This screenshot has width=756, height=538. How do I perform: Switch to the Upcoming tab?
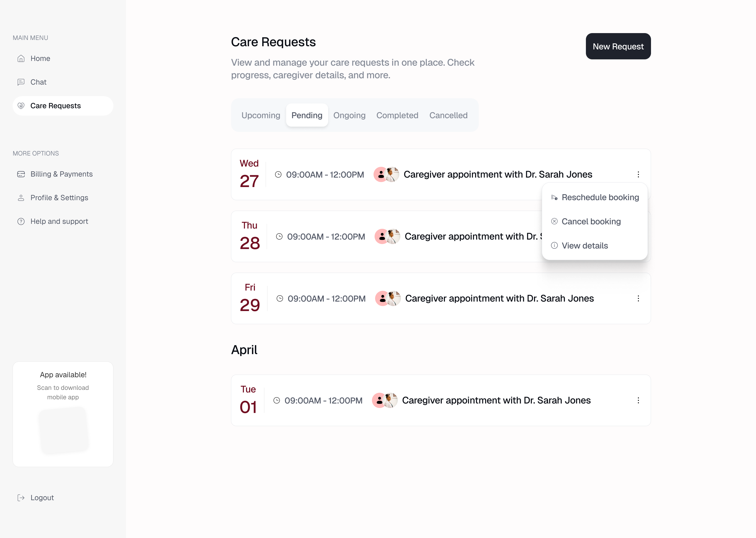coord(260,115)
